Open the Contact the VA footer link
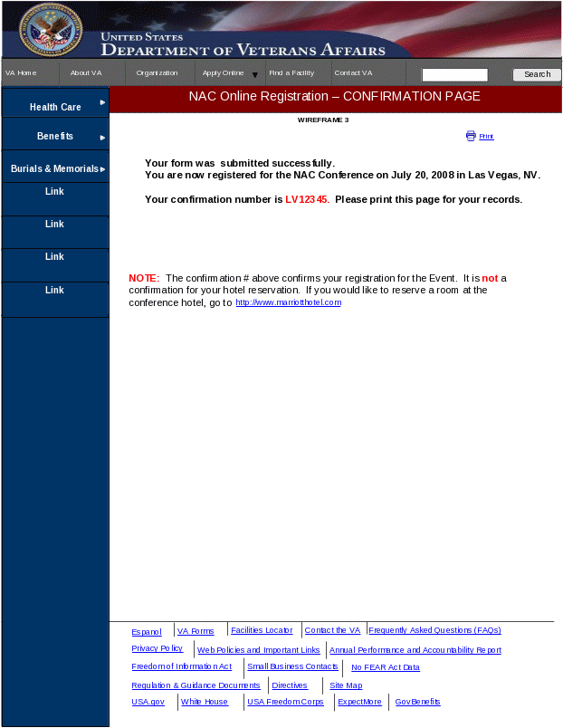Image resolution: width=563 pixels, height=728 pixels. pyautogui.click(x=332, y=630)
